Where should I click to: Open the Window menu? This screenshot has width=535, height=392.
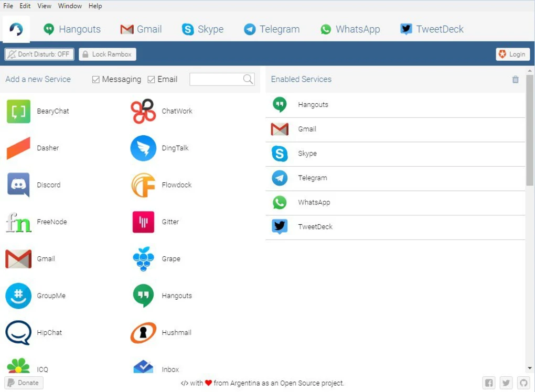(x=70, y=6)
